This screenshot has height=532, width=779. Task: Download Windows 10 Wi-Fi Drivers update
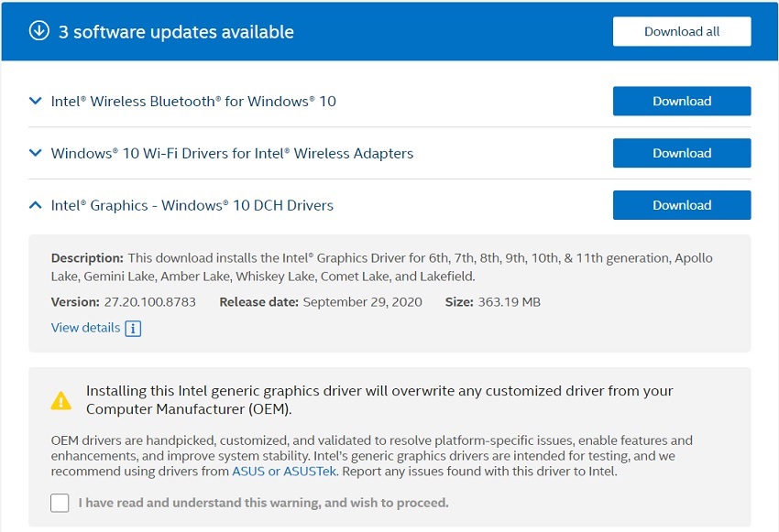tap(681, 154)
